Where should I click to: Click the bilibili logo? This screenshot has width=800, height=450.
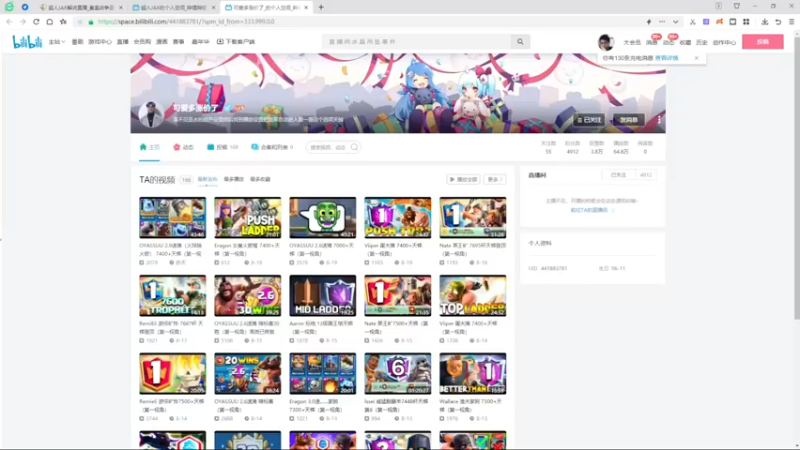[27, 41]
